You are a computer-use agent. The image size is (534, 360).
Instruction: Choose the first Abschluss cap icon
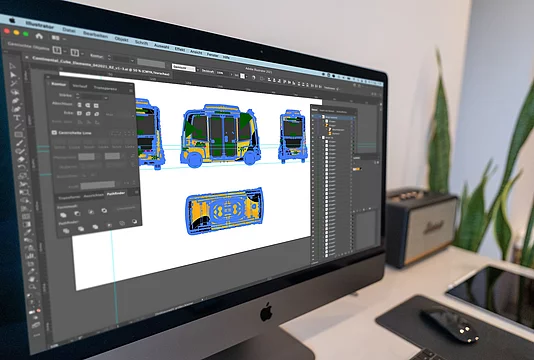point(79,105)
